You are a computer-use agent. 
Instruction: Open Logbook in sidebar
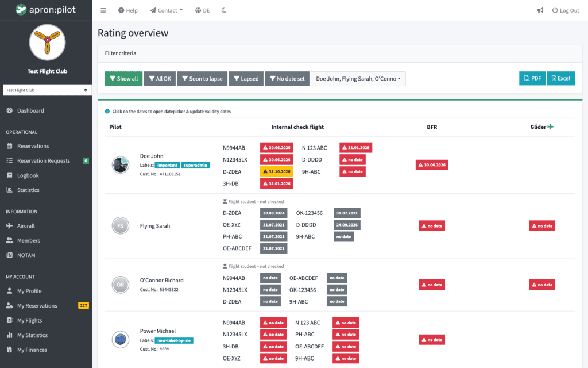28,175
